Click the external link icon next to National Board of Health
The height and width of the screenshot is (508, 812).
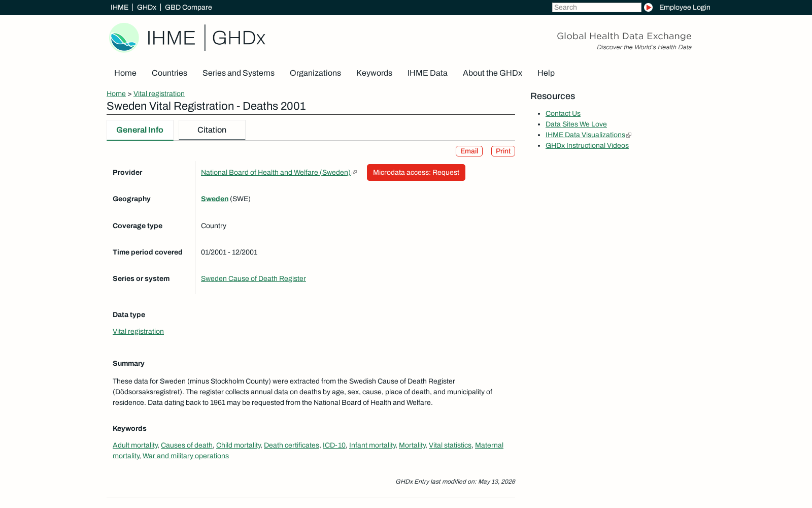[354, 173]
